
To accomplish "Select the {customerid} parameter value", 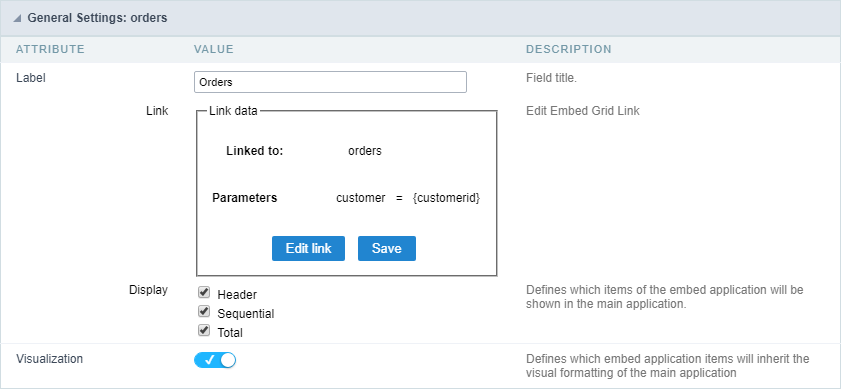I will [446, 198].
